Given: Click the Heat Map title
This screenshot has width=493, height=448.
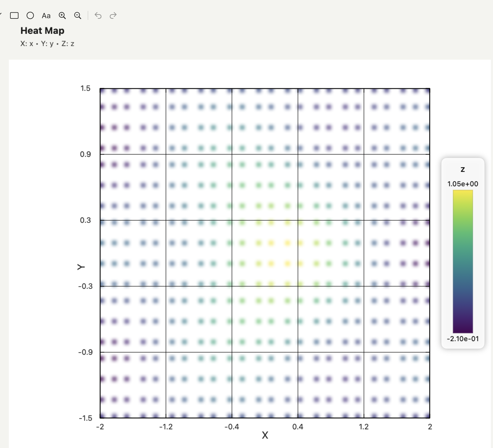Looking at the screenshot, I should [x=42, y=31].
